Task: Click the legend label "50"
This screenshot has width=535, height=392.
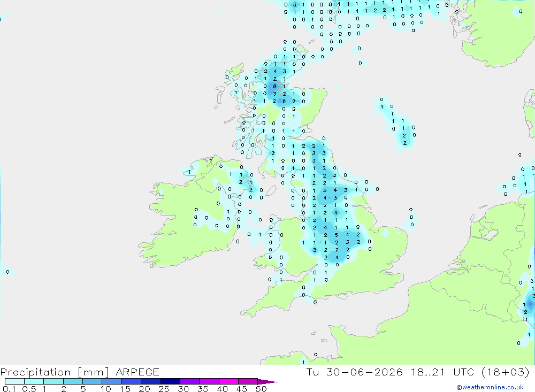Action: (261, 389)
